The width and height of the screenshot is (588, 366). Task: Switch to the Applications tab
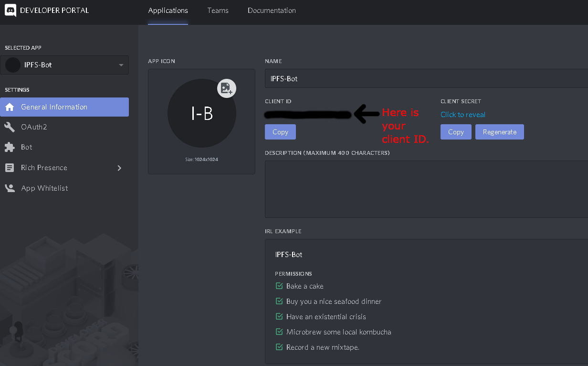tap(168, 11)
